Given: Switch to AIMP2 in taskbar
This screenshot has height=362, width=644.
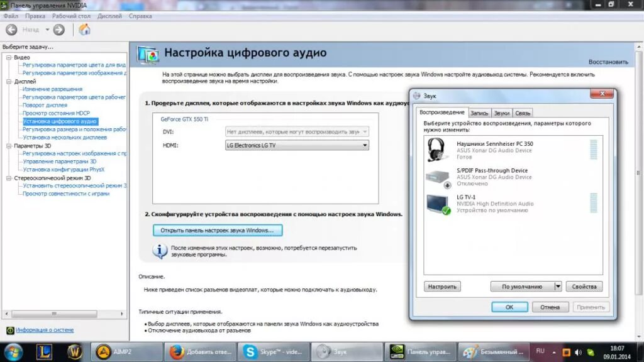Looking at the screenshot, I should tap(126, 352).
